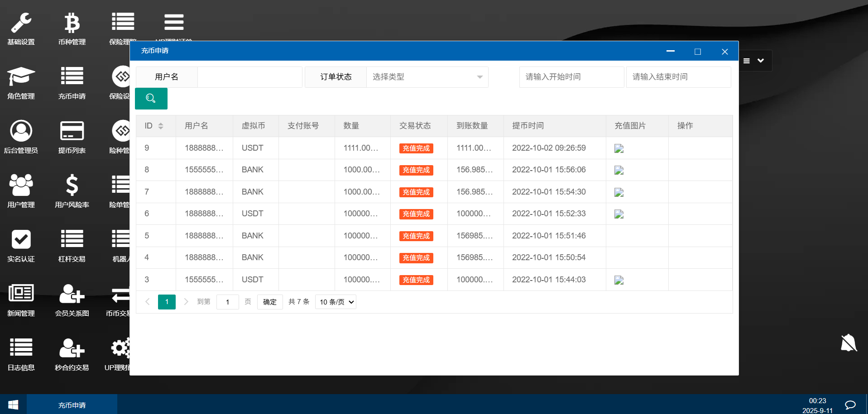The height and width of the screenshot is (414, 868).
Task: Select the 充币申请 taskbar tab
Action: coord(72,405)
